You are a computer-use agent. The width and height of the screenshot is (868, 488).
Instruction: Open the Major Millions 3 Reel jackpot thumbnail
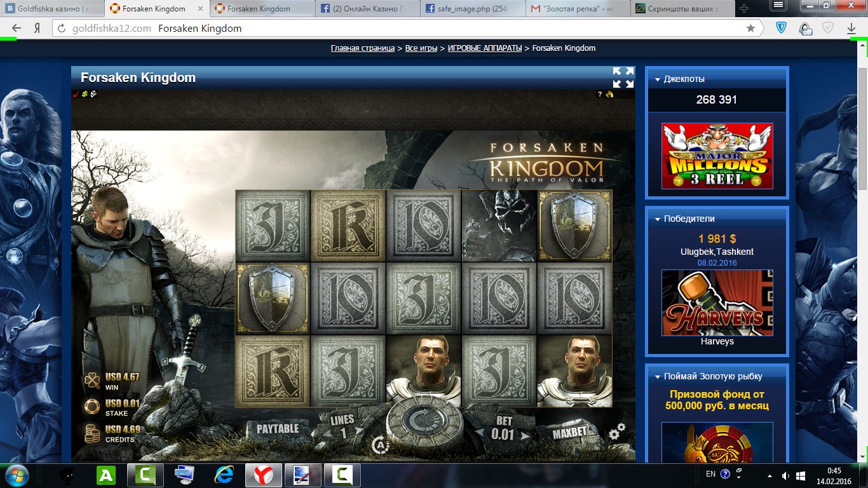pyautogui.click(x=717, y=156)
